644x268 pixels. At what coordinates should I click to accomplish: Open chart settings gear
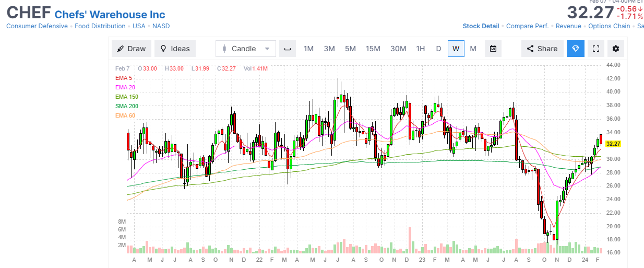click(x=616, y=49)
